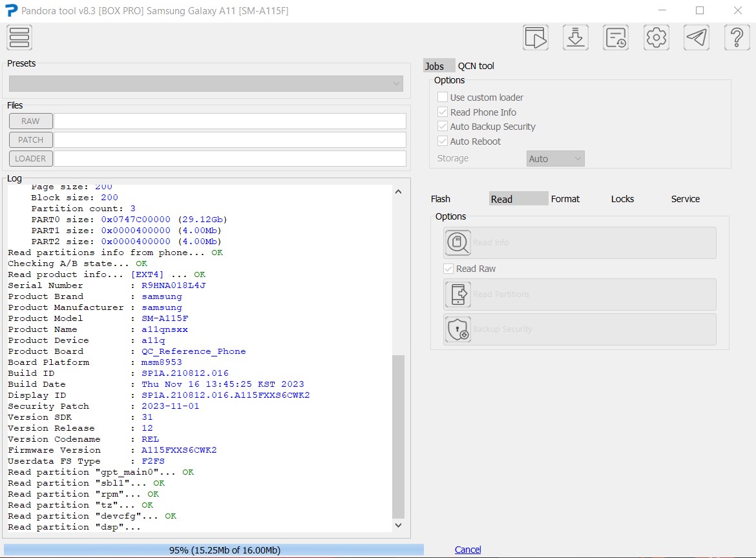Click the Read Partitions phone icon
756x558 pixels.
click(457, 294)
